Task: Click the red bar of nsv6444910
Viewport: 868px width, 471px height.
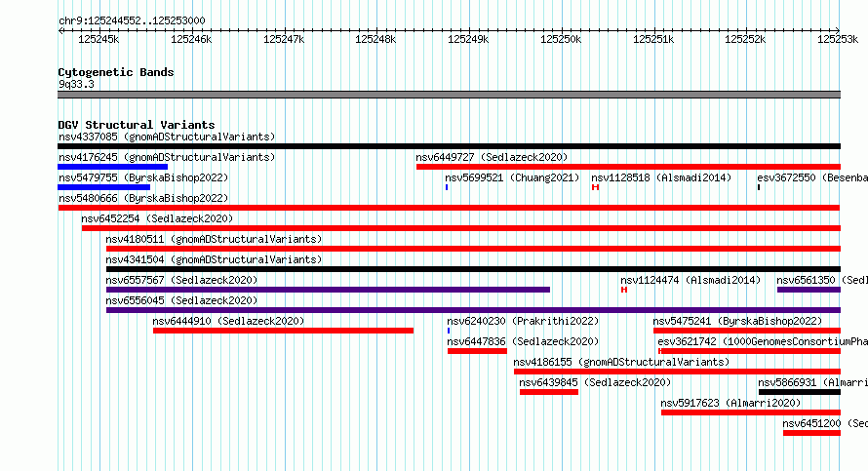Action: coord(284,331)
